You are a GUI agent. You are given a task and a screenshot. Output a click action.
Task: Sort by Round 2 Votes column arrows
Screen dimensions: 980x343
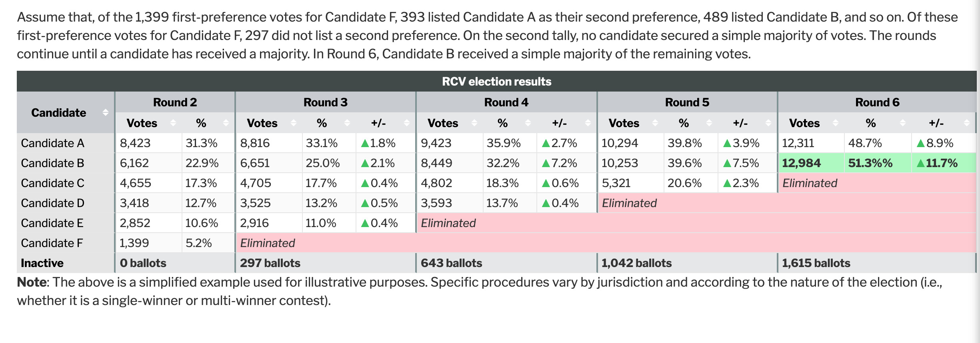tap(173, 123)
